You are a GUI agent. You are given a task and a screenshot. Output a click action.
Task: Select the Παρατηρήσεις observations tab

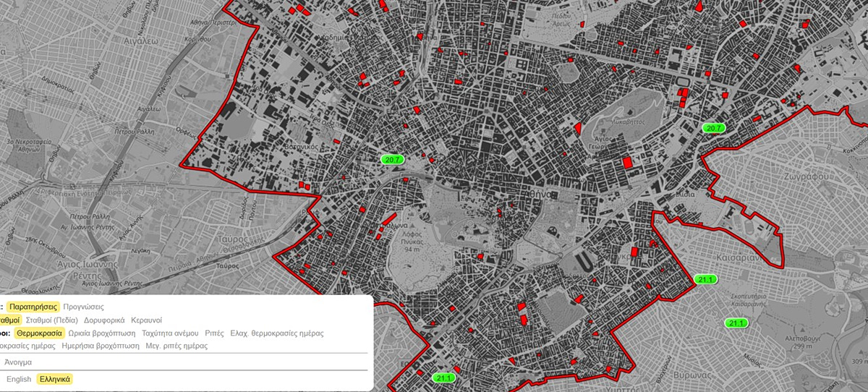tap(33, 307)
